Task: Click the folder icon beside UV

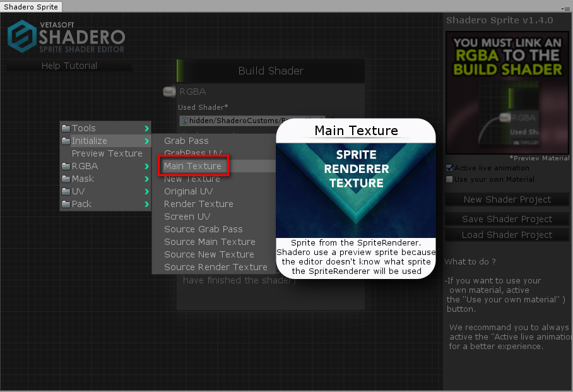Action: [66, 191]
